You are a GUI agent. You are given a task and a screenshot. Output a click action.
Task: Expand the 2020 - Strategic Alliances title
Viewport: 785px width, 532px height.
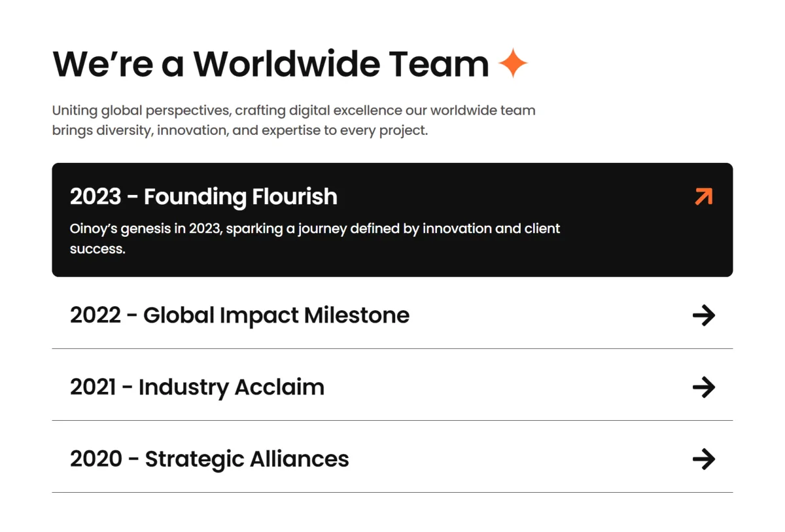tap(209, 459)
